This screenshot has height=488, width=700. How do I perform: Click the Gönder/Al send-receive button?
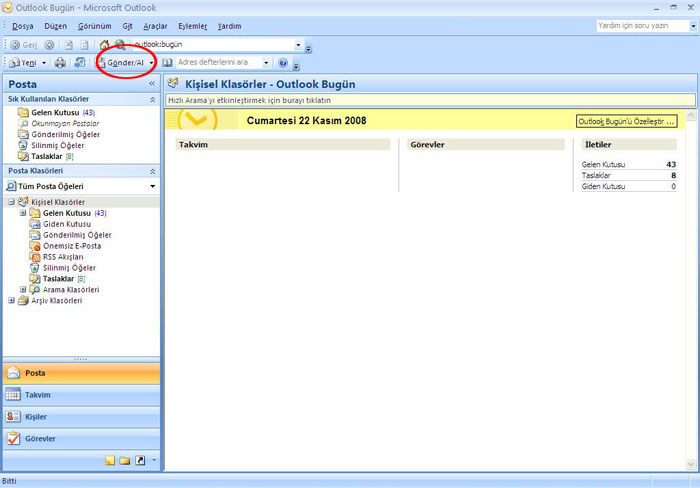[x=121, y=63]
